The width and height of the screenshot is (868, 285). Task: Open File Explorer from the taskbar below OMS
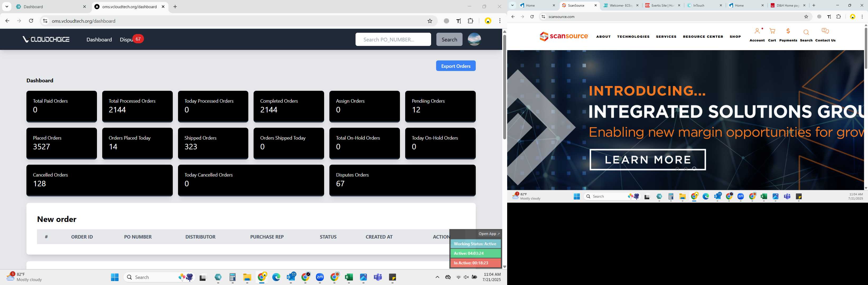[x=247, y=277]
